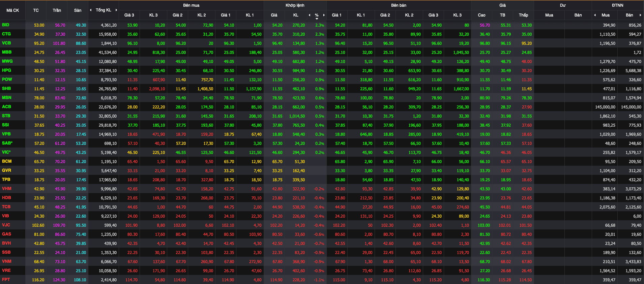Open the VNM stock ticker

click(x=7, y=261)
